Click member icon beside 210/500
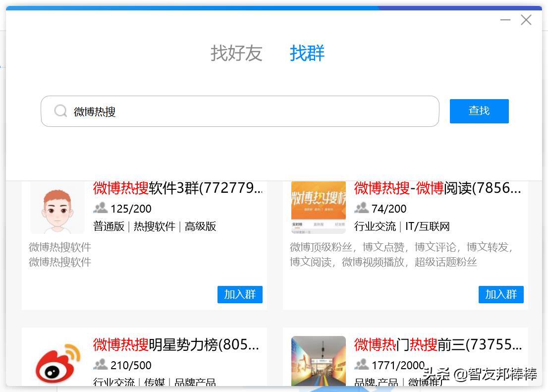Screen dimensions: 548x392 tap(100, 365)
